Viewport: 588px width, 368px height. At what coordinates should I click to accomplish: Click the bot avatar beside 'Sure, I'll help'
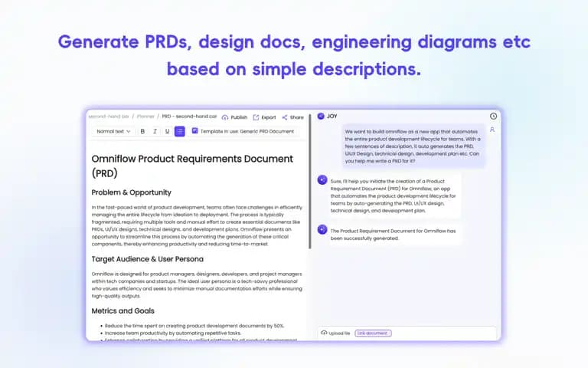click(x=322, y=180)
